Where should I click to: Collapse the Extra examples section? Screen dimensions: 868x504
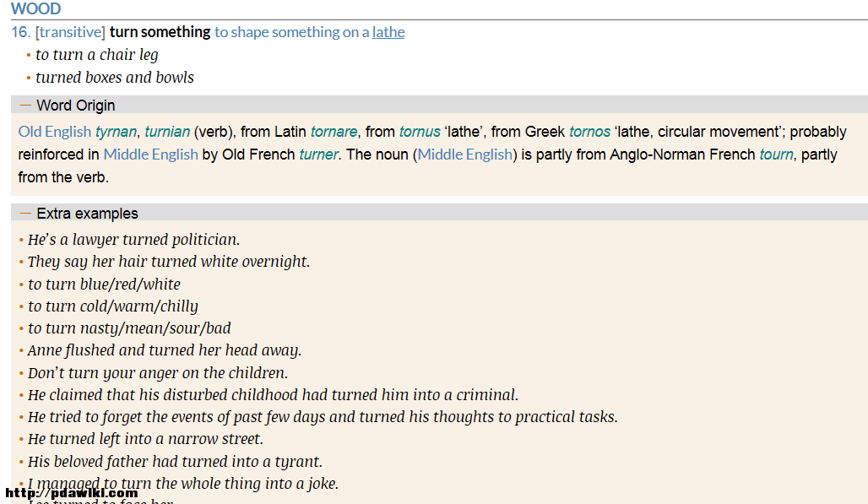pyautogui.click(x=440, y=213)
